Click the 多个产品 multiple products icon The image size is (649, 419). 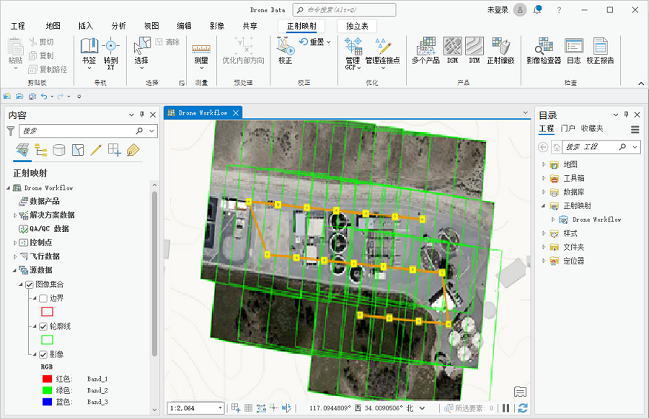click(425, 48)
